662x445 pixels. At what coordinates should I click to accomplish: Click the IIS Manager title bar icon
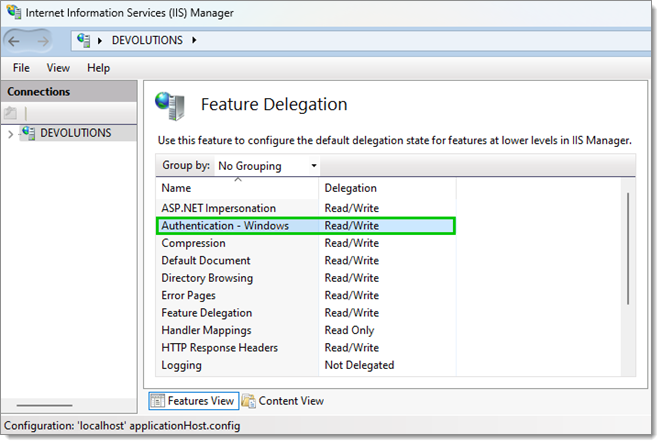pos(14,11)
